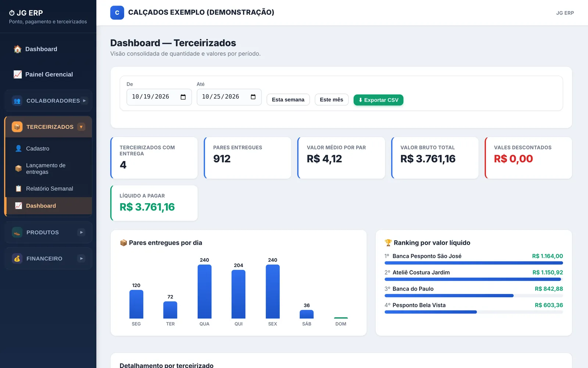Image resolution: width=588 pixels, height=368 pixels.
Task: Click package icon beside Pares entregues por dia
Action: (x=123, y=243)
